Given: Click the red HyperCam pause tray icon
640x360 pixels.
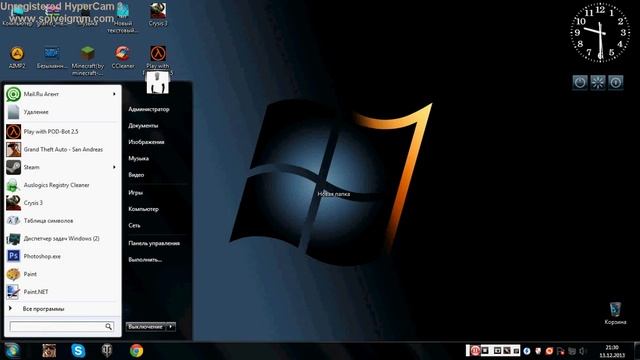Looking at the screenshot, I should (x=475, y=351).
